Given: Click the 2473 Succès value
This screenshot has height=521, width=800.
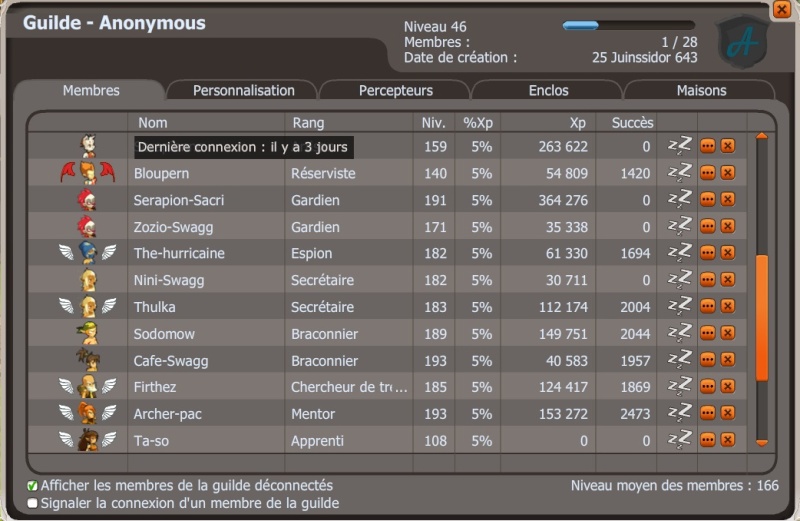Looking at the screenshot, I should click(635, 414).
